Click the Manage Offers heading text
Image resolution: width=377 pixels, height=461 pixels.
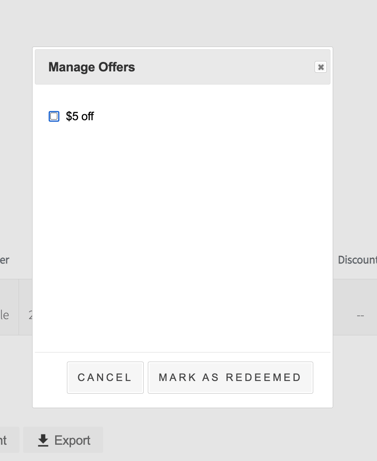(92, 67)
